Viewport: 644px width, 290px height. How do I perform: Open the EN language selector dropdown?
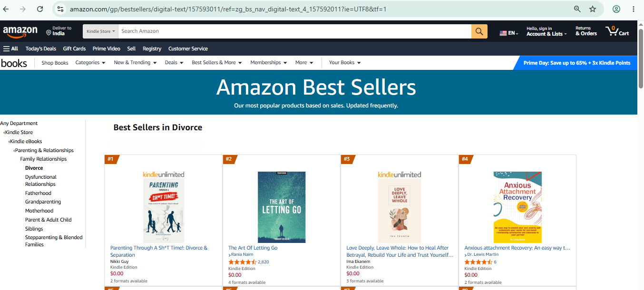(508, 33)
